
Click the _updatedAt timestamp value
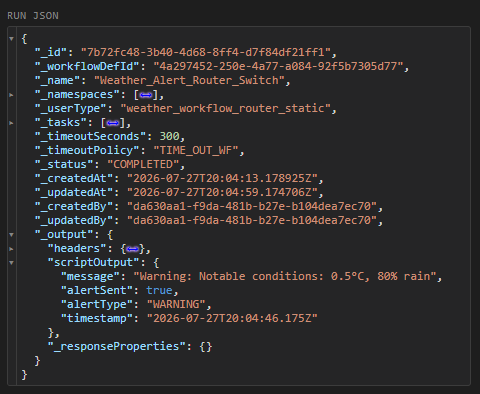pyautogui.click(x=222, y=192)
